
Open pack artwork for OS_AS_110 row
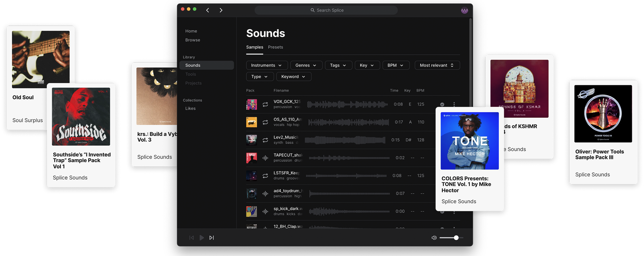coord(251,122)
